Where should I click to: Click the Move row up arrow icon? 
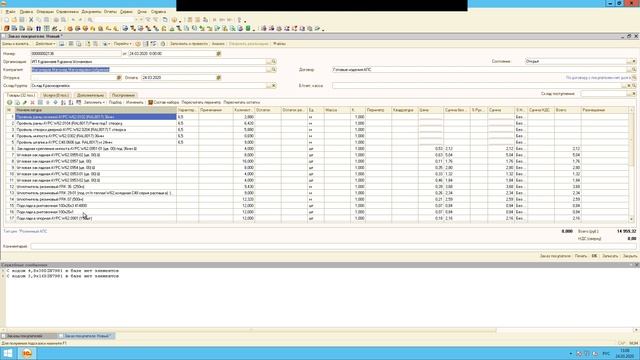click(x=48, y=102)
